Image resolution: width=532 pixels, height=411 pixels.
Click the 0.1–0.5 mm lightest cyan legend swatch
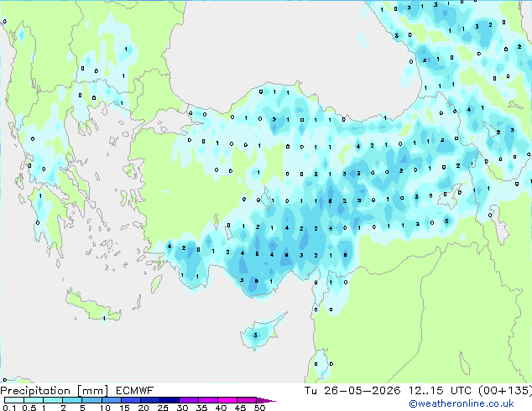tap(14, 400)
